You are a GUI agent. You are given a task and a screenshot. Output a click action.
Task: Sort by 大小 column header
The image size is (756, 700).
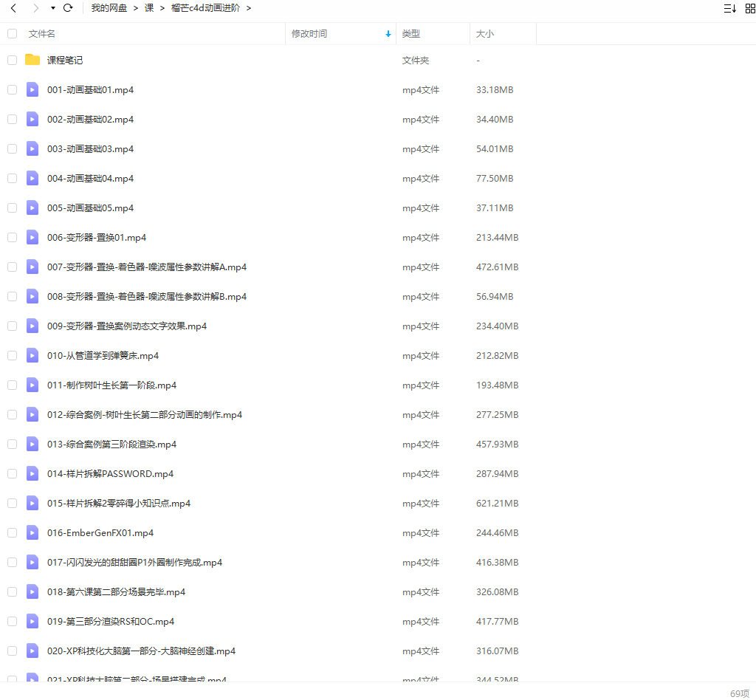click(485, 34)
